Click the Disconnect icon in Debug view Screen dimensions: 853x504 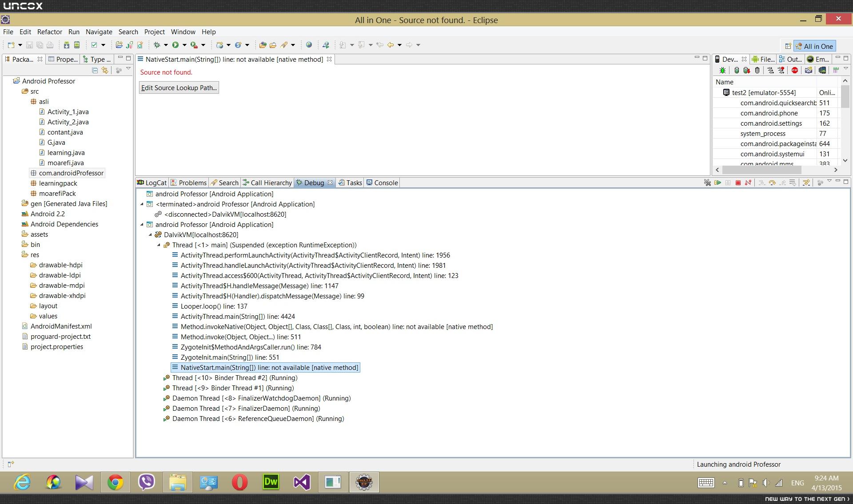pyautogui.click(x=748, y=183)
